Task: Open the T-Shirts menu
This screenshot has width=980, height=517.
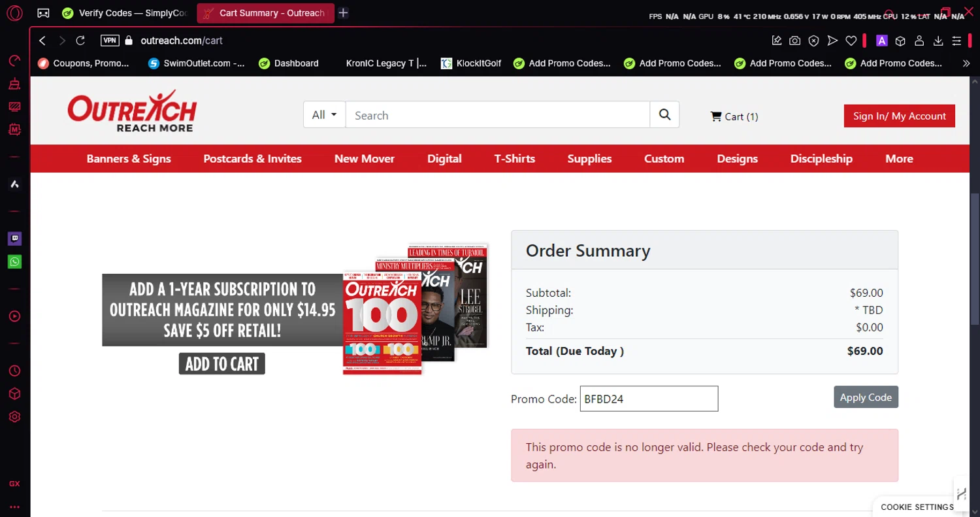Action: [515, 159]
